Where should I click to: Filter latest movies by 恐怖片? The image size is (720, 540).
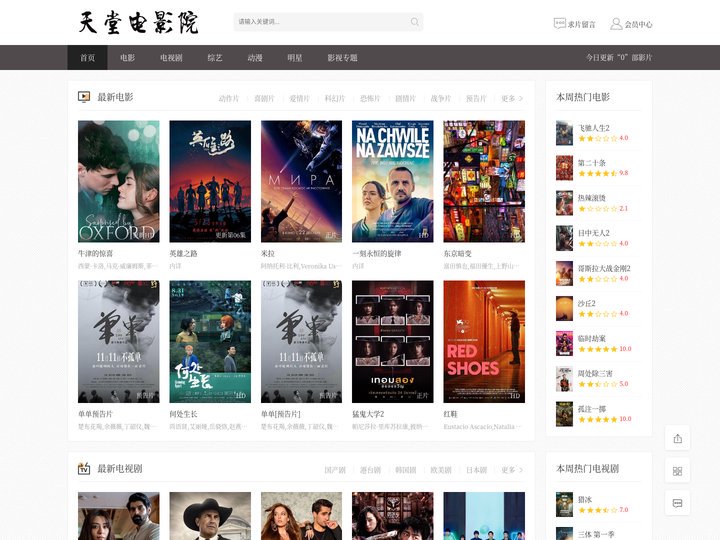[x=370, y=98]
